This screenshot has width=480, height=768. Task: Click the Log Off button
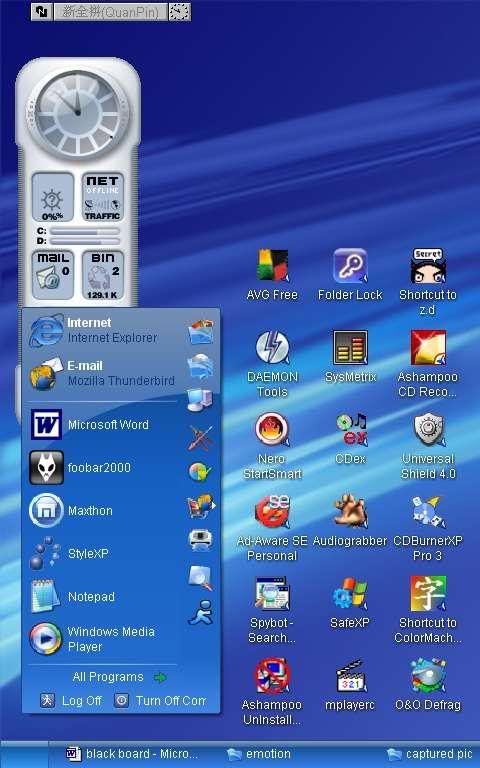(72, 701)
